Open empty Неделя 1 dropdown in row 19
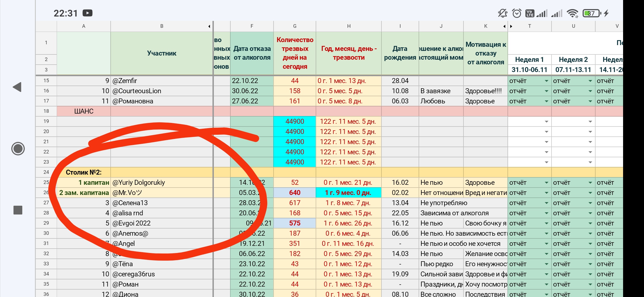Image resolution: width=644 pixels, height=297 pixels. (546, 122)
